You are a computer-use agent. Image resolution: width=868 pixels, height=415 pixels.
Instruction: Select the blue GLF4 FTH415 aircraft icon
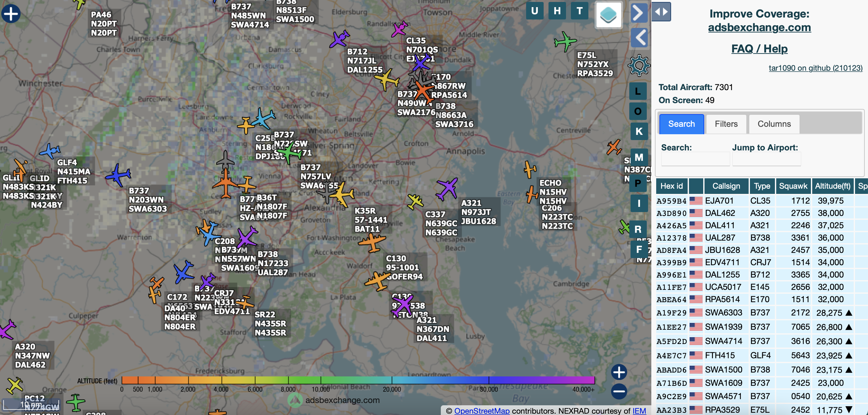[50, 150]
